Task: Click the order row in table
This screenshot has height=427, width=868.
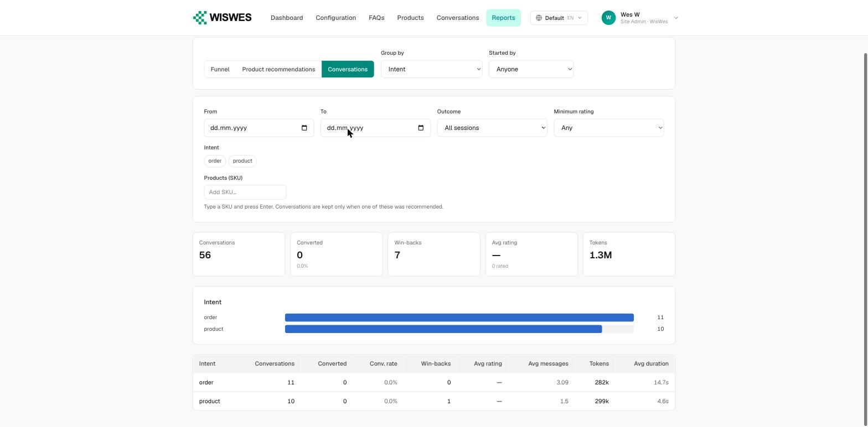Action: pyautogui.click(x=434, y=382)
